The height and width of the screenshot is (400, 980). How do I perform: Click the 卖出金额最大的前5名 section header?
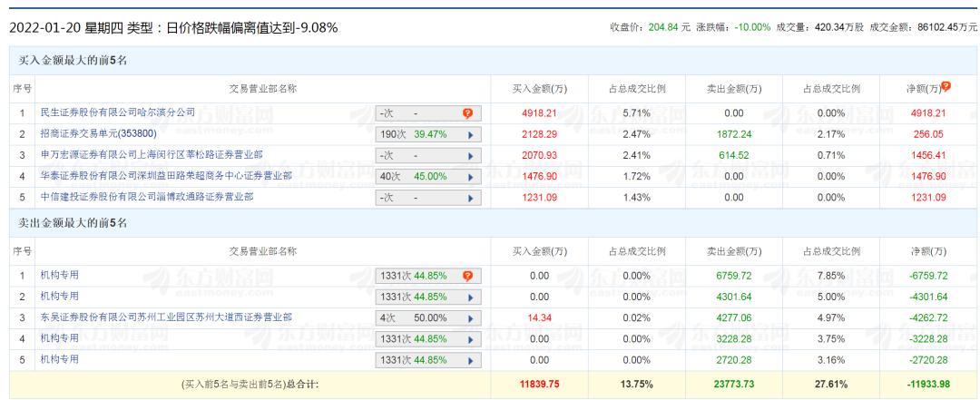[73, 222]
